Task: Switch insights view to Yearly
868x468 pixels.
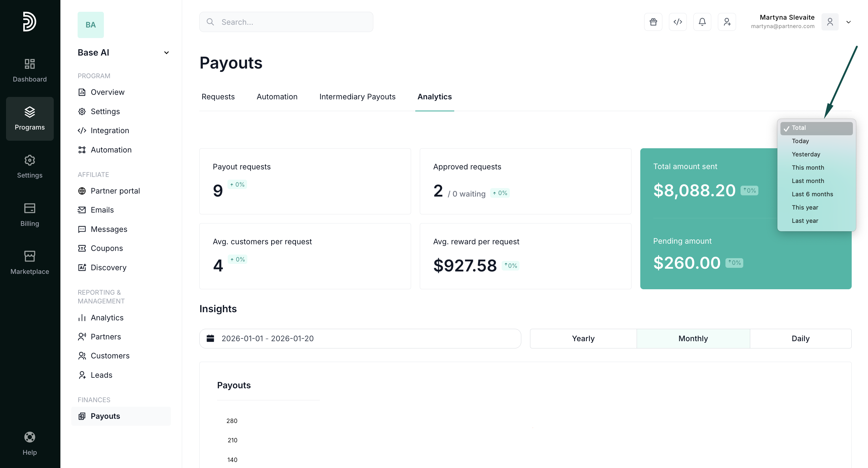Action: pos(583,338)
